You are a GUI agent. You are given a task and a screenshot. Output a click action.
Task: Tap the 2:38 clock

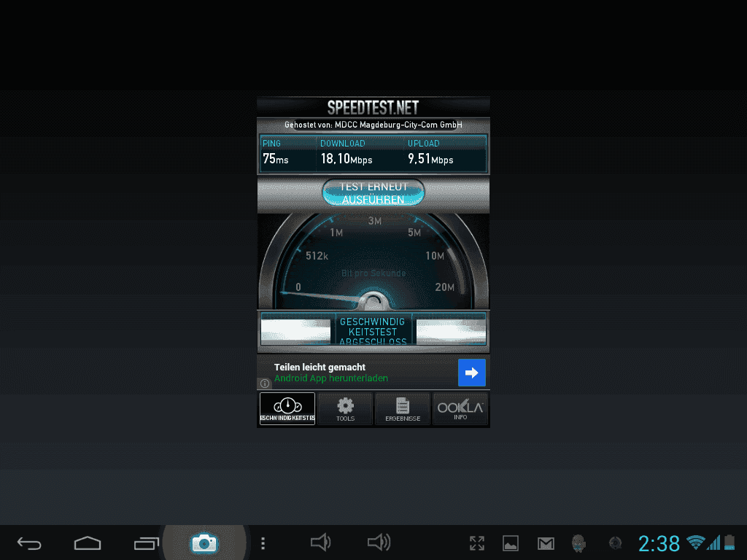[659, 543]
